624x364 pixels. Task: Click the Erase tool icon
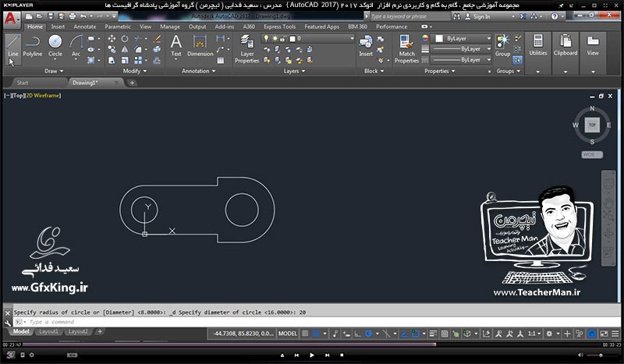(x=158, y=39)
